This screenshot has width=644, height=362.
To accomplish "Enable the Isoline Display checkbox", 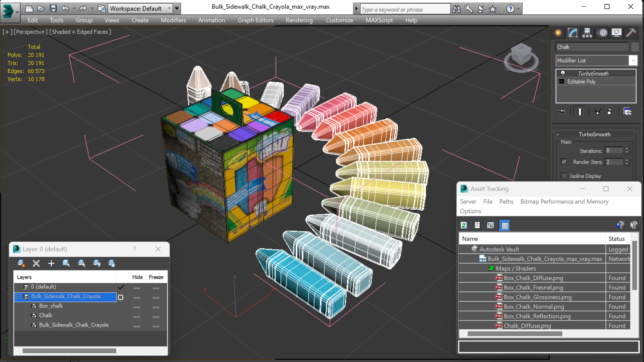I will (564, 176).
